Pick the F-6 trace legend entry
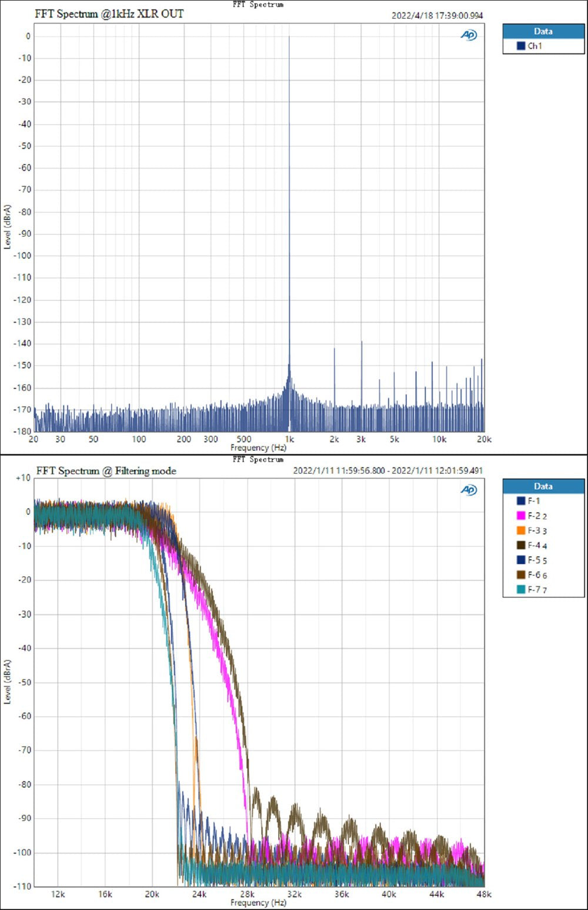The height and width of the screenshot is (910, 588). pos(534,575)
